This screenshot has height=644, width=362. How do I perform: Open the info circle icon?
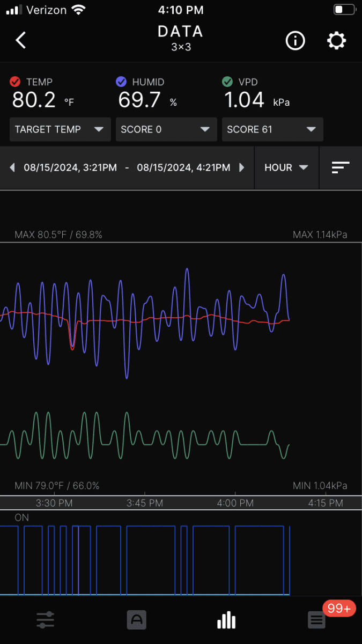click(x=295, y=41)
